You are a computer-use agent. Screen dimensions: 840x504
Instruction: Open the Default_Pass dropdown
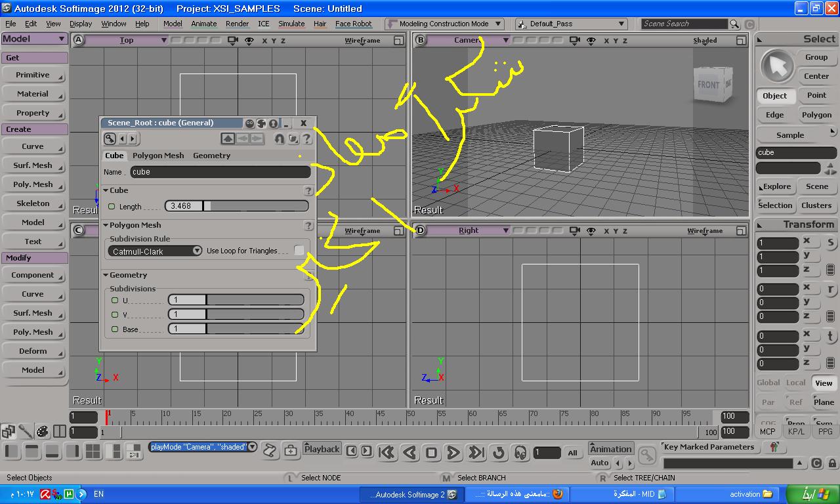571,24
